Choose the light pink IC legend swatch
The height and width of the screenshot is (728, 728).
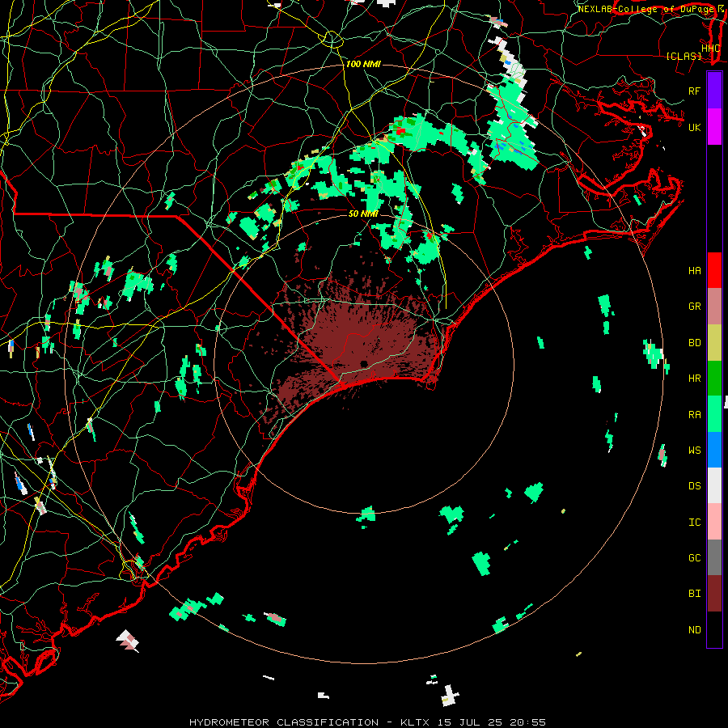tap(714, 522)
